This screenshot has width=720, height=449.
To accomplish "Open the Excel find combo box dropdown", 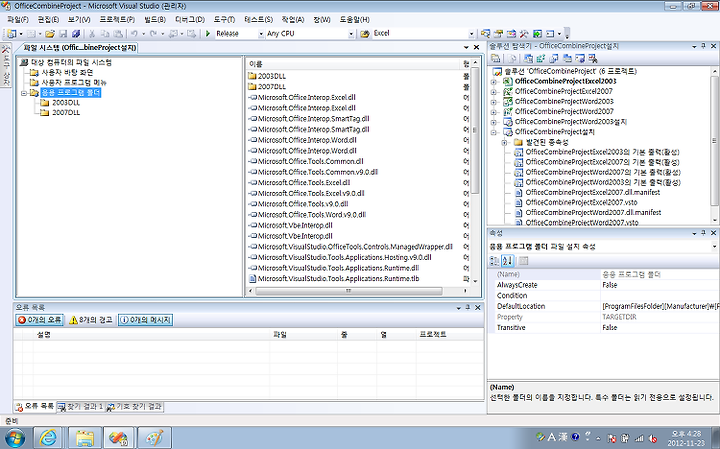I will click(x=471, y=34).
